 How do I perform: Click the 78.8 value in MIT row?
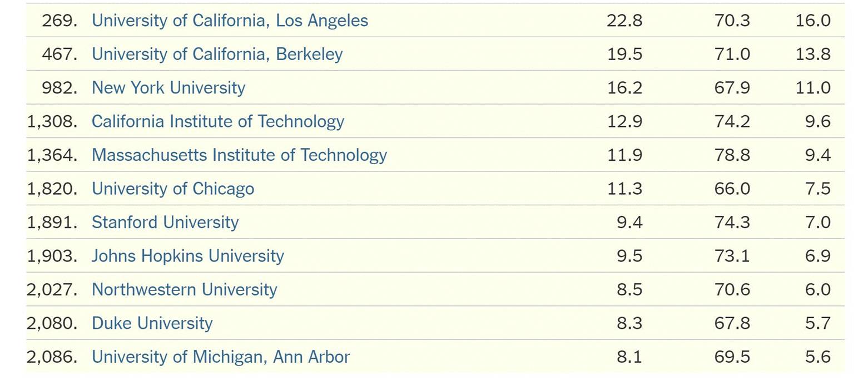[x=732, y=155]
